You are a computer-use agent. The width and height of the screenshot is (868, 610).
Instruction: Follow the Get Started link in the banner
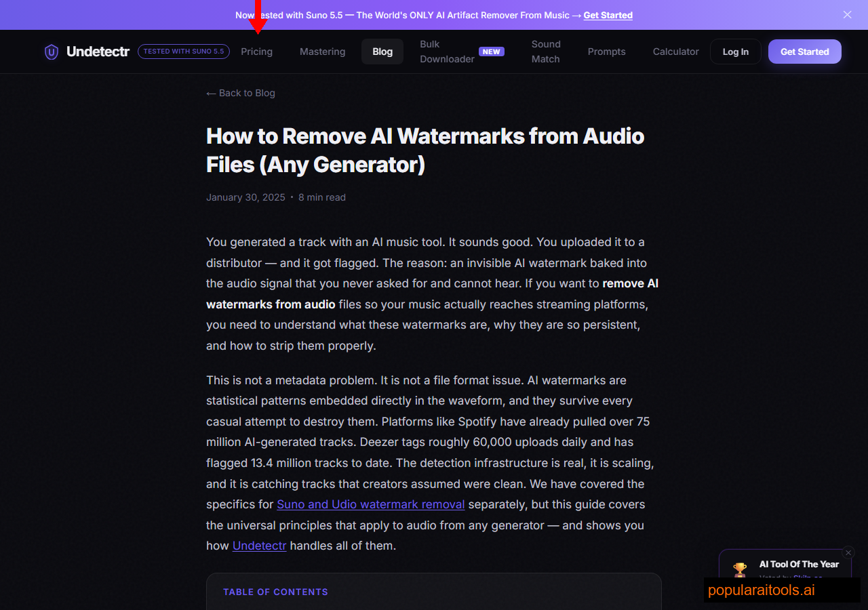(x=608, y=15)
